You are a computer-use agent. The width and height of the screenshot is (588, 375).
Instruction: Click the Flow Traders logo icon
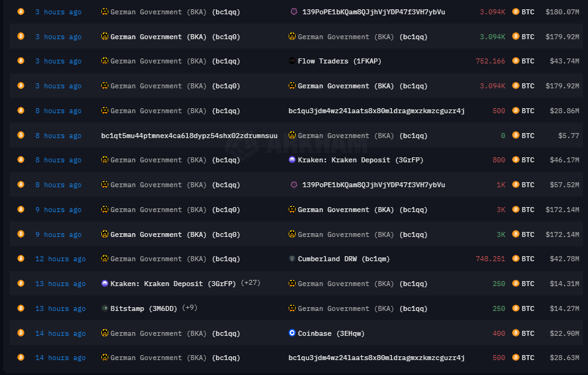[292, 61]
